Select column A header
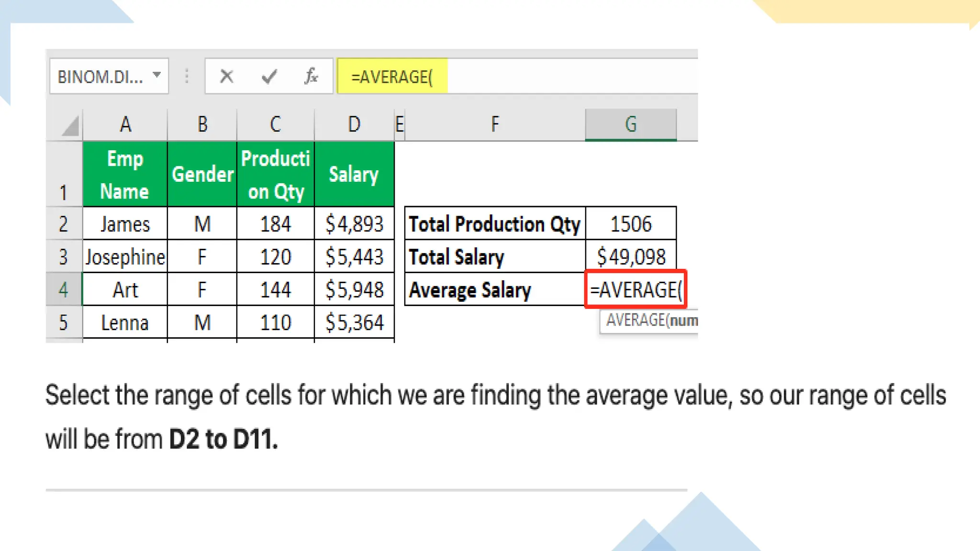980x551 pixels. pyautogui.click(x=125, y=125)
